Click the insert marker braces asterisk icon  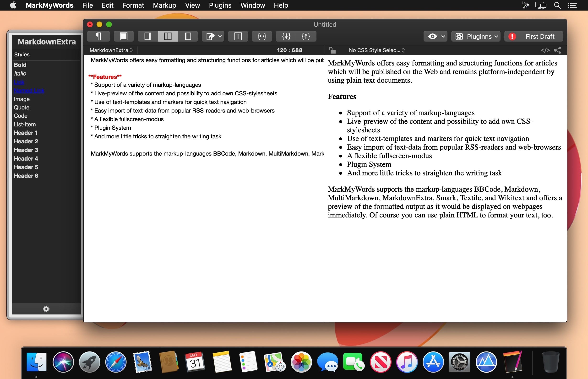coord(262,36)
